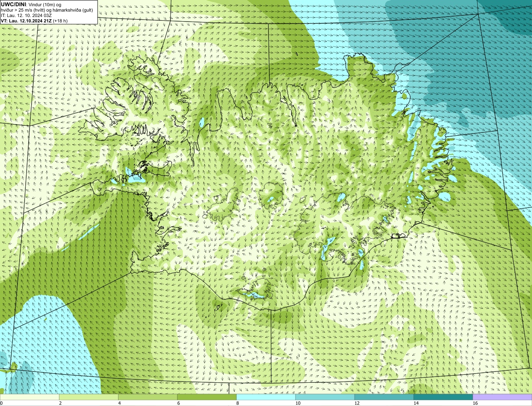Click the legend label '12'

[x=357, y=403]
